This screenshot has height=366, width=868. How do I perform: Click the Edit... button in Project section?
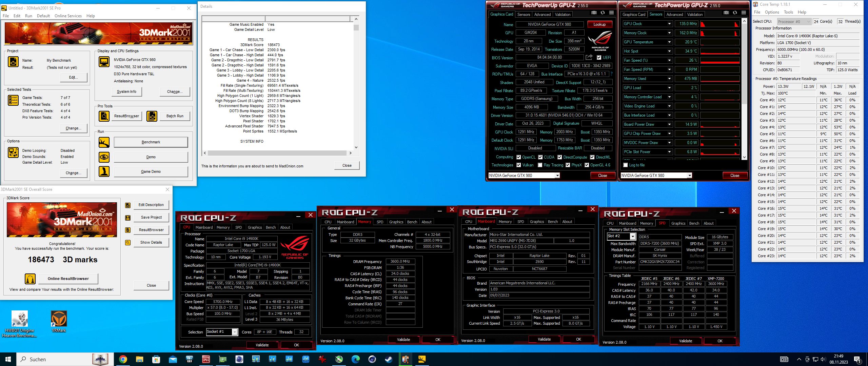click(74, 77)
